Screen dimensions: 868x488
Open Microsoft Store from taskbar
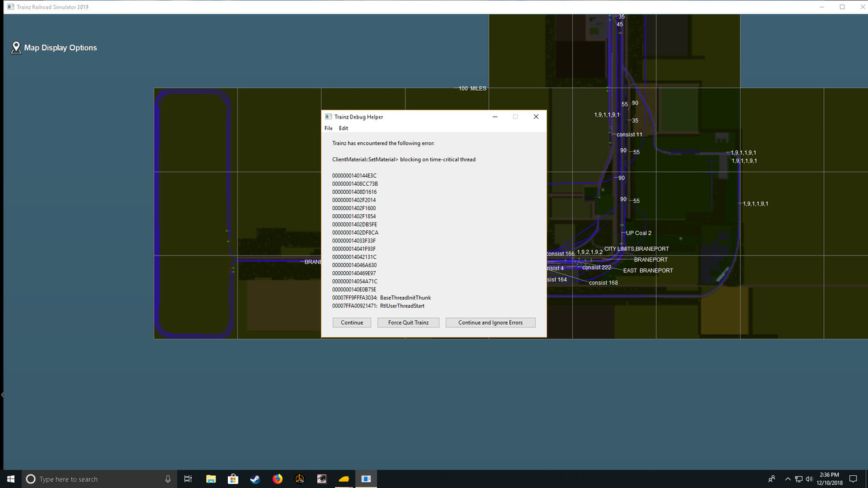pyautogui.click(x=233, y=479)
